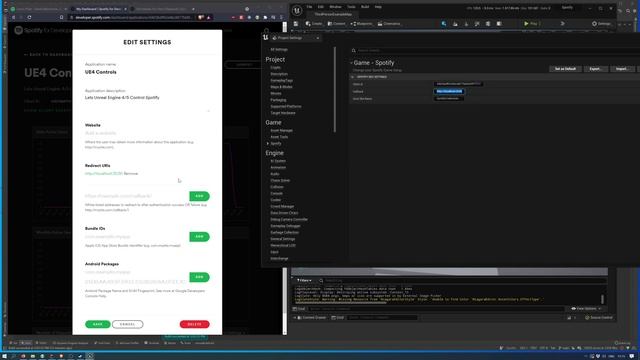
Task: Open the Unreal editor Settings gear
Action: point(602,24)
